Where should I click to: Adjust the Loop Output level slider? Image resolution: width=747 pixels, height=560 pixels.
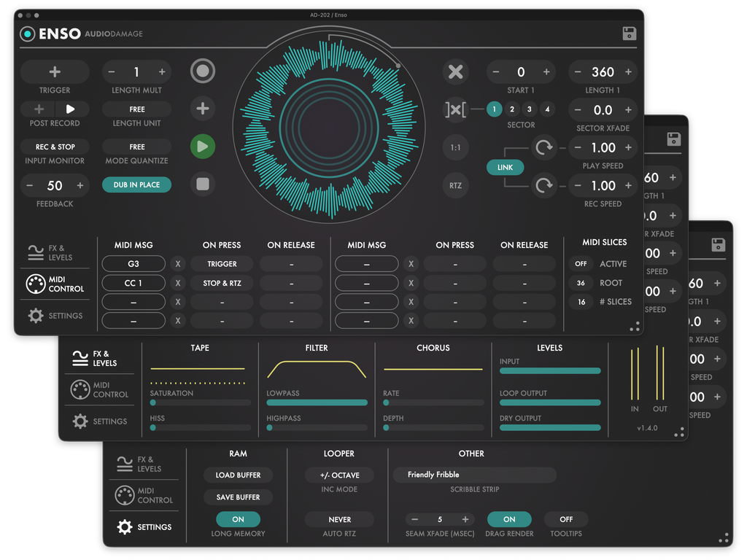550,402
